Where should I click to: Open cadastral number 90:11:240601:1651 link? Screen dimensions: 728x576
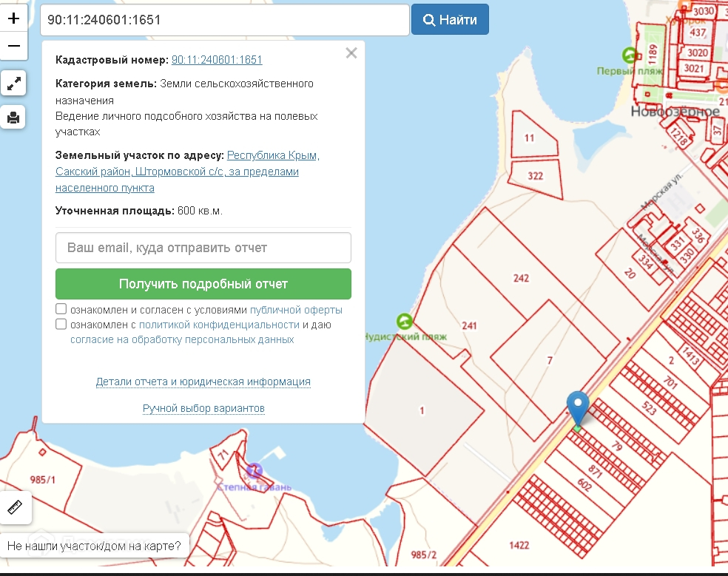click(217, 60)
